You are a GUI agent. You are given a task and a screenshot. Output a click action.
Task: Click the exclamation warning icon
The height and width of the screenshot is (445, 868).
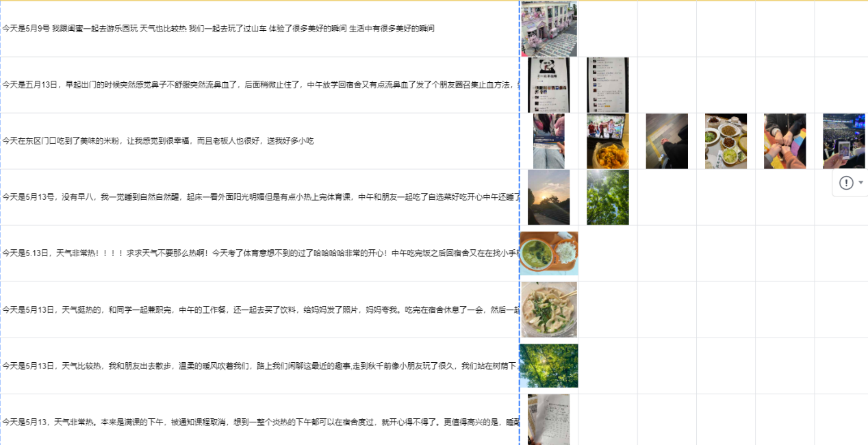846,183
